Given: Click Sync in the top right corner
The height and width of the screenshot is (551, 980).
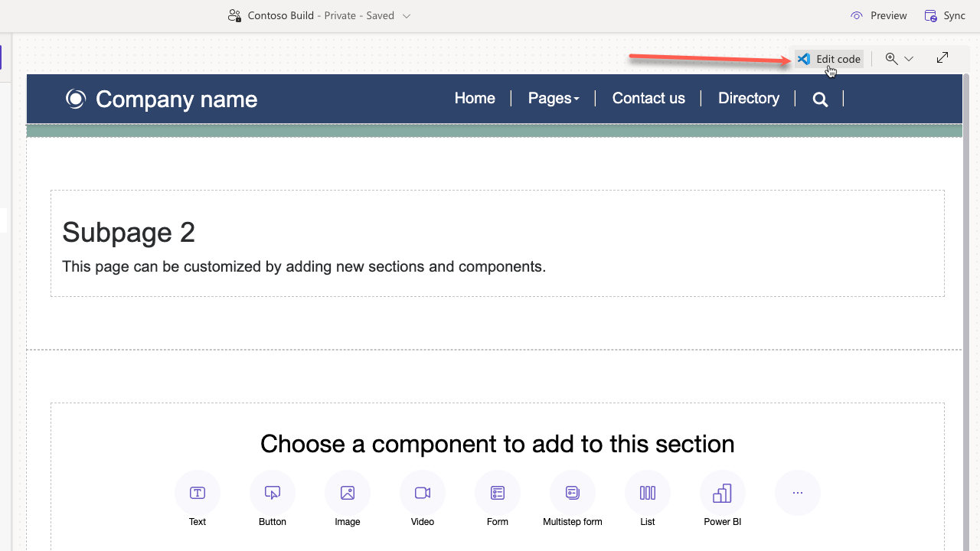Looking at the screenshot, I should [x=945, y=15].
